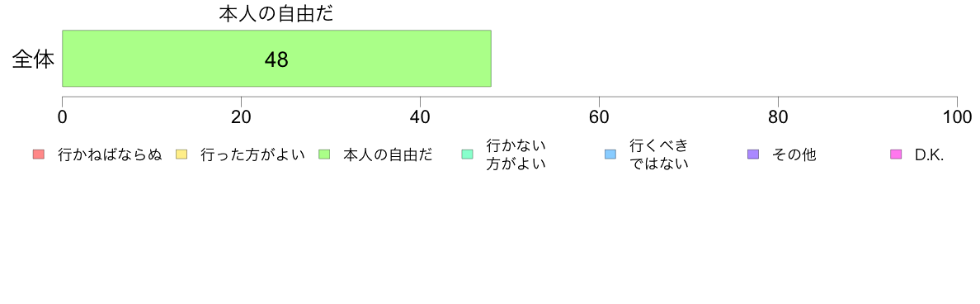
Task: Click the green 本人の自由だ legend swatch
Action: (324, 154)
